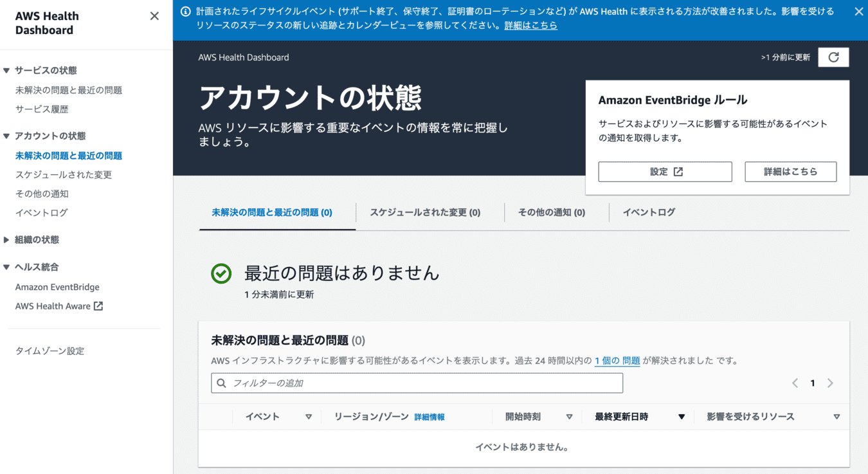Sort by イベント column arrow
This screenshot has height=474, width=868.
tap(309, 417)
